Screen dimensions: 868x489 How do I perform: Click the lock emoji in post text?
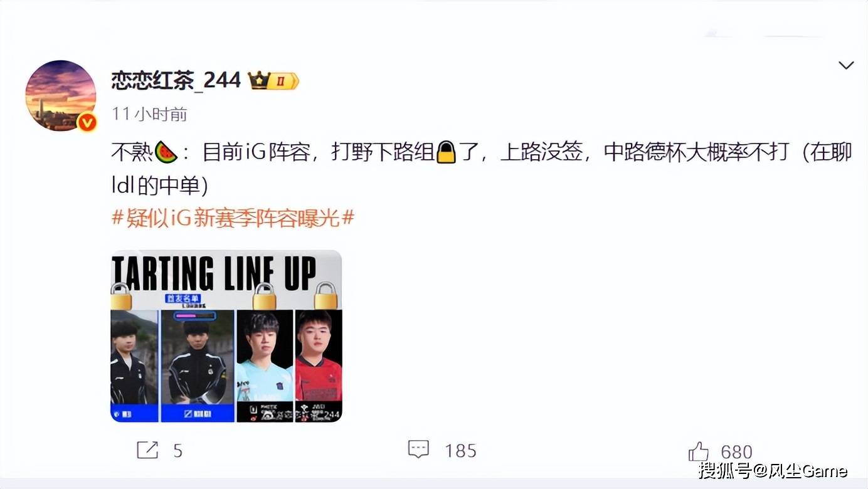coord(446,152)
